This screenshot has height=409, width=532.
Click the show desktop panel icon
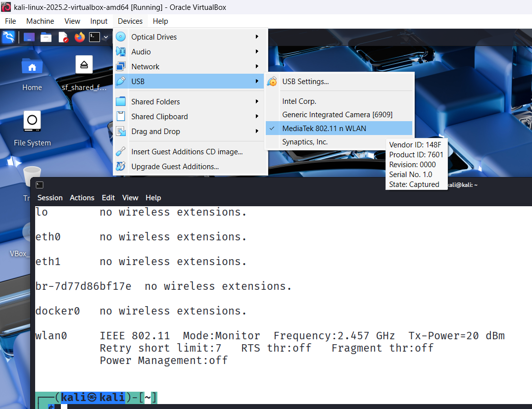pyautogui.click(x=29, y=37)
